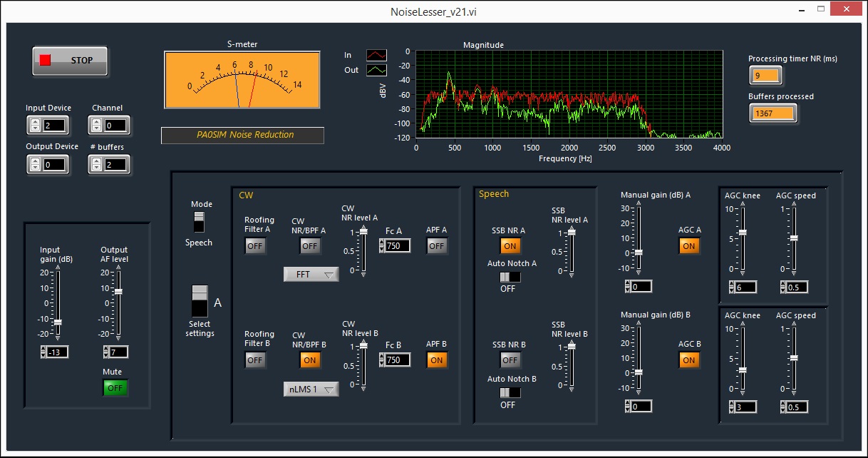Screen dimensions: 868x458
Task: Click the Output AF level field showing 7
Action: pos(119,352)
